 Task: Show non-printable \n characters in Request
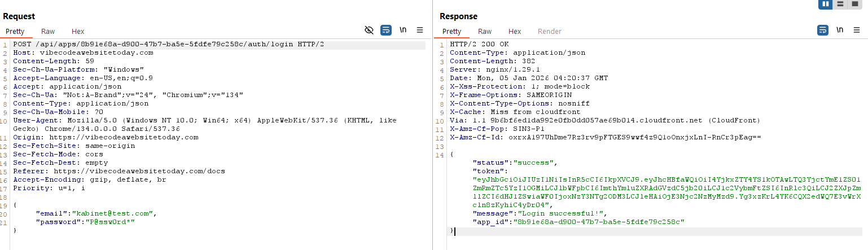403,30
